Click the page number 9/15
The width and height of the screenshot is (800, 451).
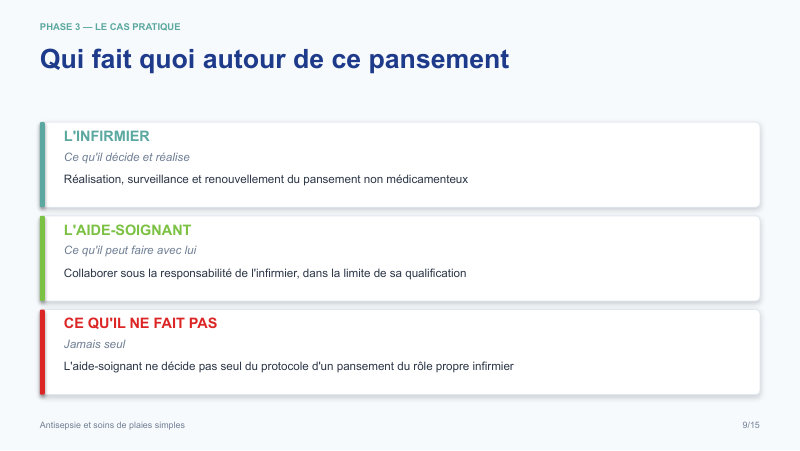751,425
